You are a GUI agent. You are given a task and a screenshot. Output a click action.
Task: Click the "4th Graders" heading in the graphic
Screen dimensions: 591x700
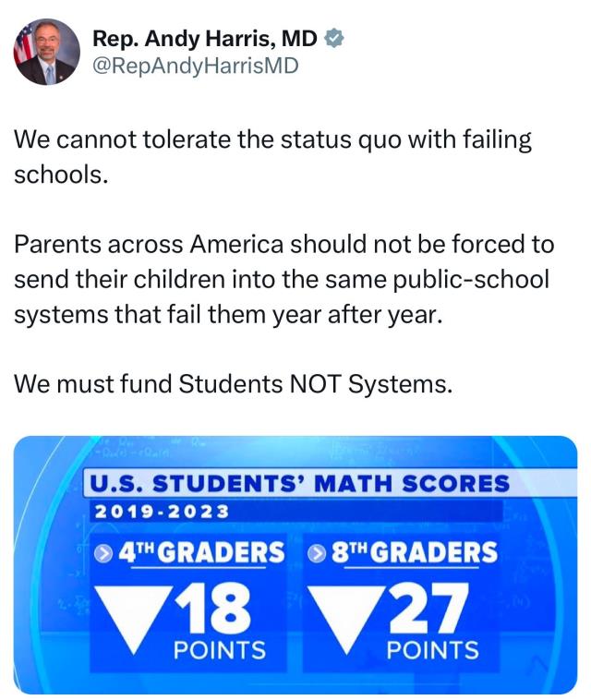pyautogui.click(x=201, y=552)
